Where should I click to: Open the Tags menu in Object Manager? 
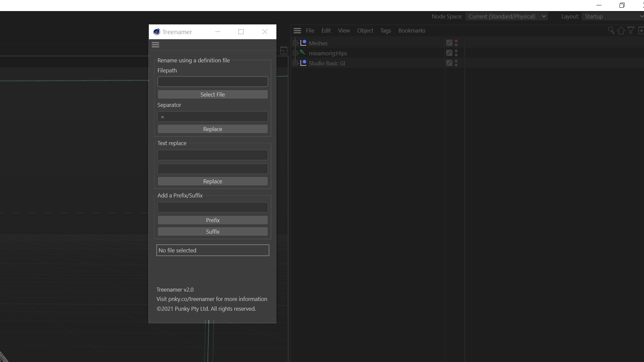coord(385,31)
